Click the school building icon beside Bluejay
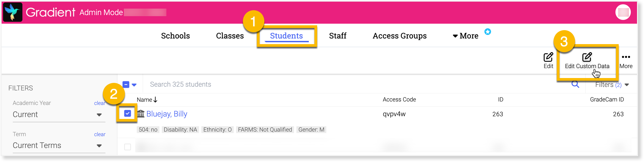Viewport: 644px width, 162px height. click(141, 114)
